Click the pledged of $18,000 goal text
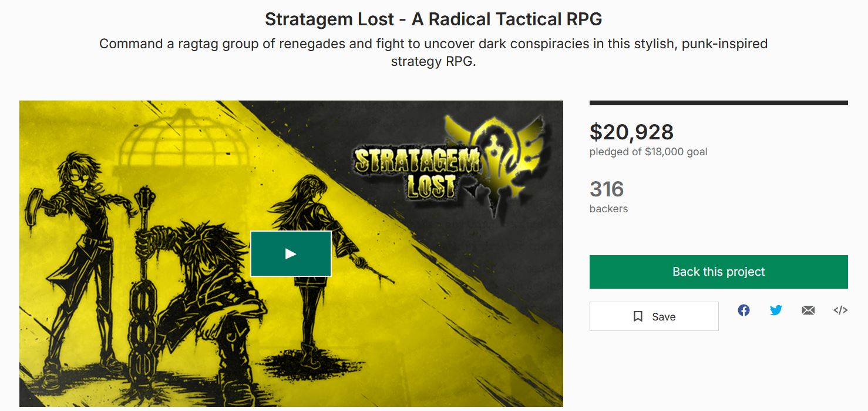The height and width of the screenshot is (411, 868). pyautogui.click(x=648, y=152)
